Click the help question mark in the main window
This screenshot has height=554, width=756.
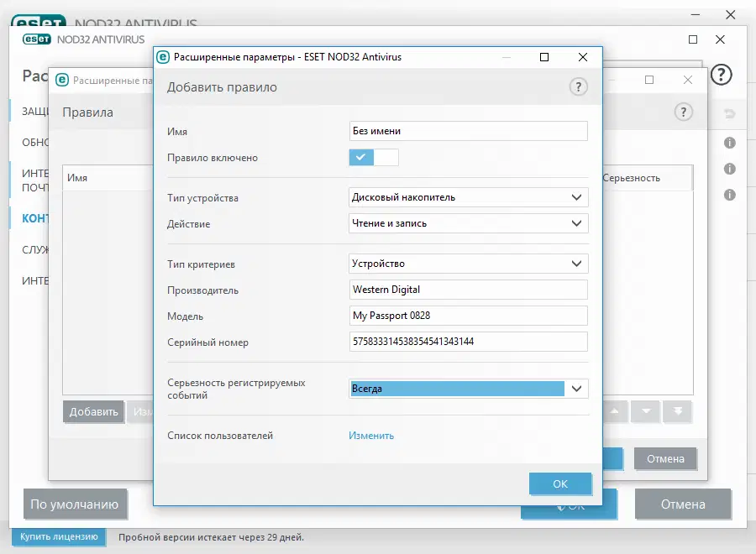click(720, 75)
